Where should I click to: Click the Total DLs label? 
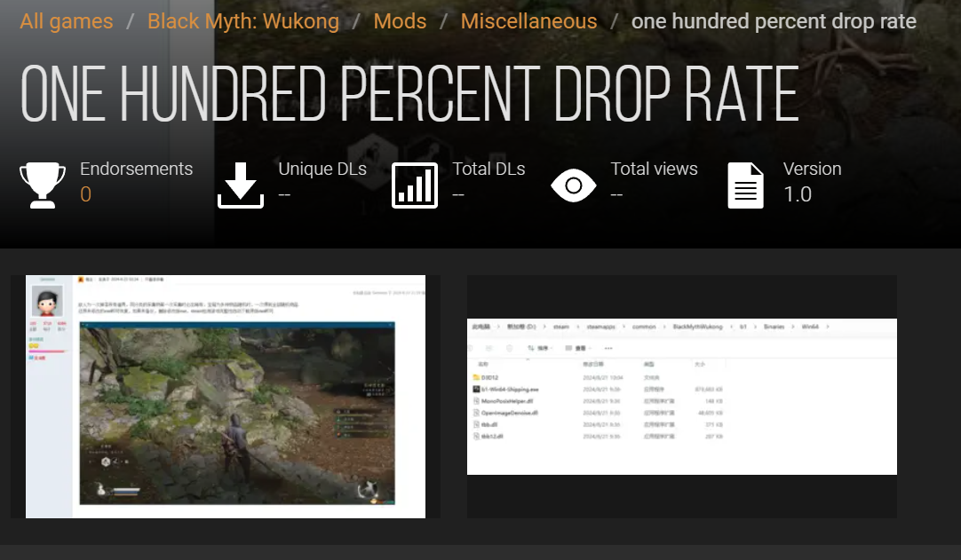(488, 169)
